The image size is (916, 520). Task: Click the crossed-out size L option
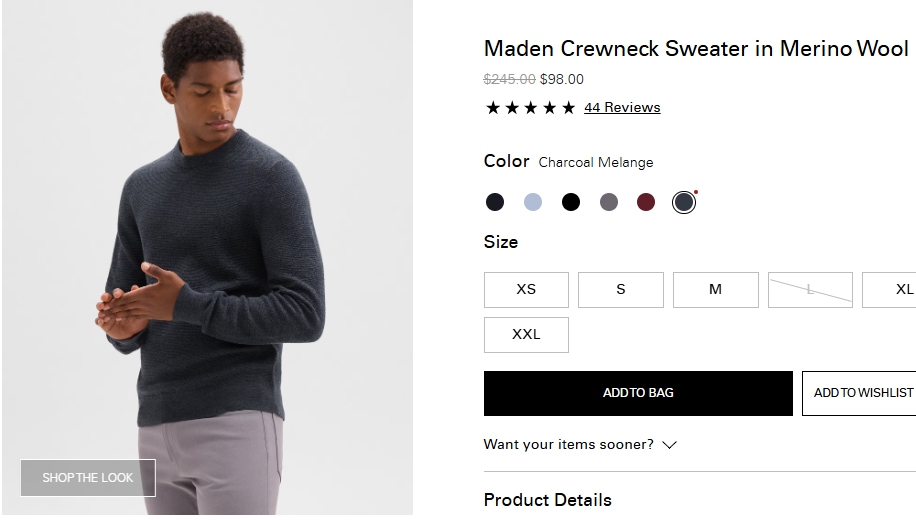(x=810, y=290)
